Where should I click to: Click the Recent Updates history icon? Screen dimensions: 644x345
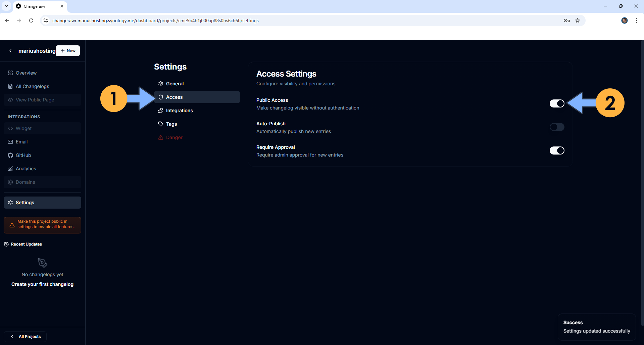tap(6, 244)
